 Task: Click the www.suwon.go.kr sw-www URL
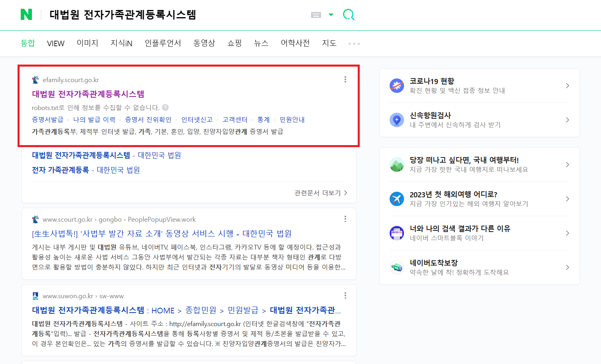click(83, 296)
